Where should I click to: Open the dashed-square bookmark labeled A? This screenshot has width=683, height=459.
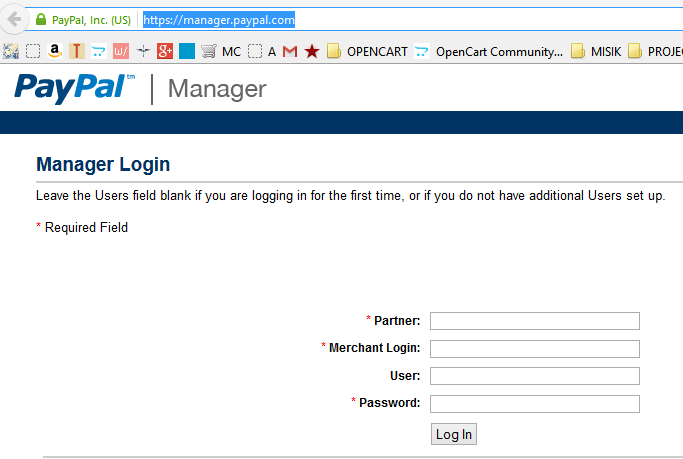click(262, 51)
